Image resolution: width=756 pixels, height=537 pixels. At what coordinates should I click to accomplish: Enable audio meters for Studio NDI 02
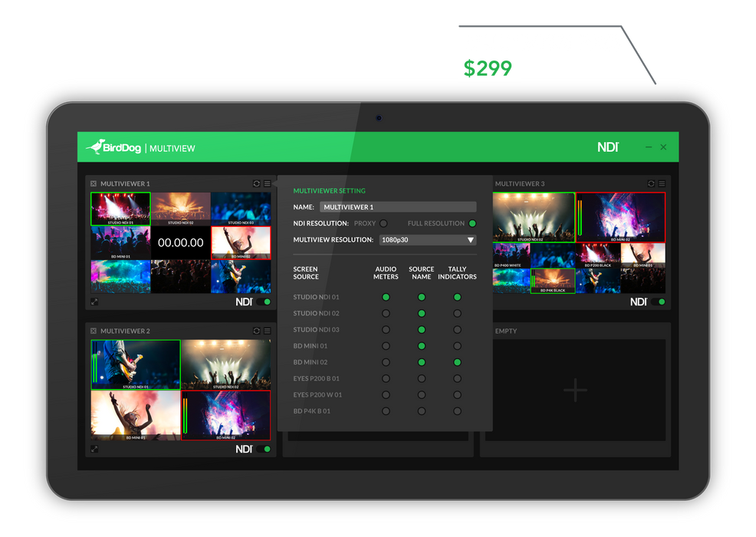click(386, 313)
